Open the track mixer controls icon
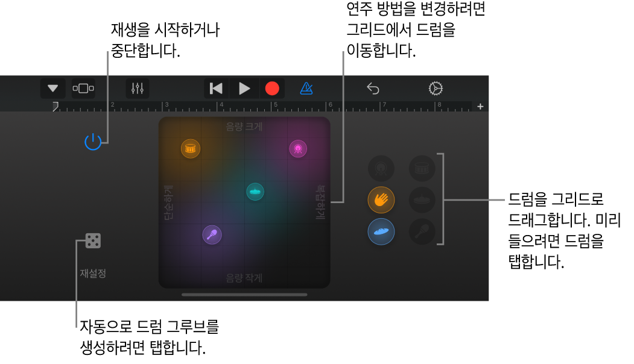 tap(137, 88)
